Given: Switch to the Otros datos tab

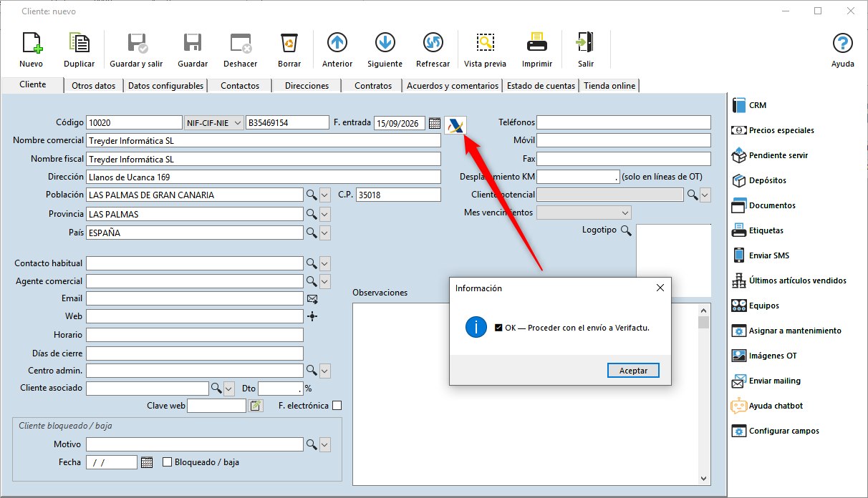Looking at the screenshot, I should click(x=94, y=86).
